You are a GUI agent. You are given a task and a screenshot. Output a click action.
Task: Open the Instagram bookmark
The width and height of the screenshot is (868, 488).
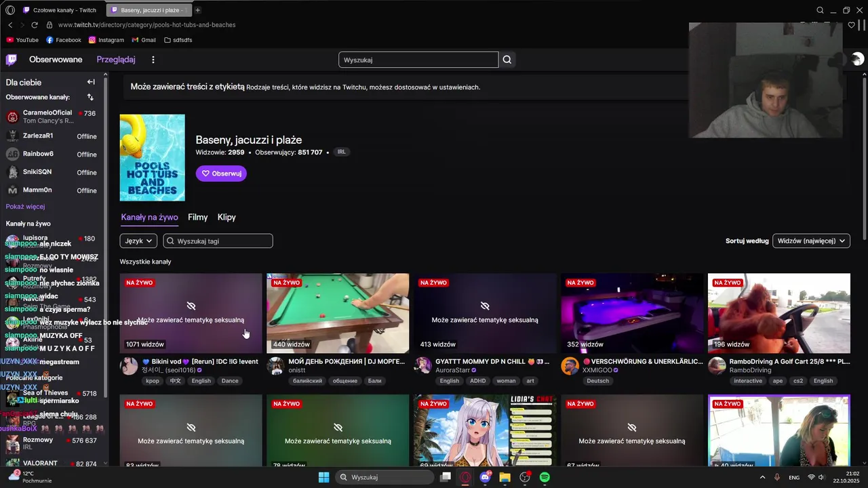coord(106,40)
